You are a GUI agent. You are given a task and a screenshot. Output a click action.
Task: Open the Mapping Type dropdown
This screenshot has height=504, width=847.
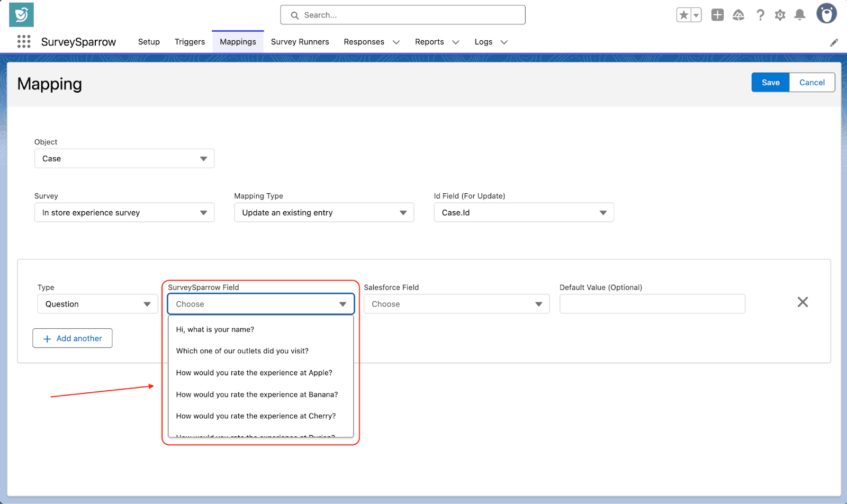[324, 213]
